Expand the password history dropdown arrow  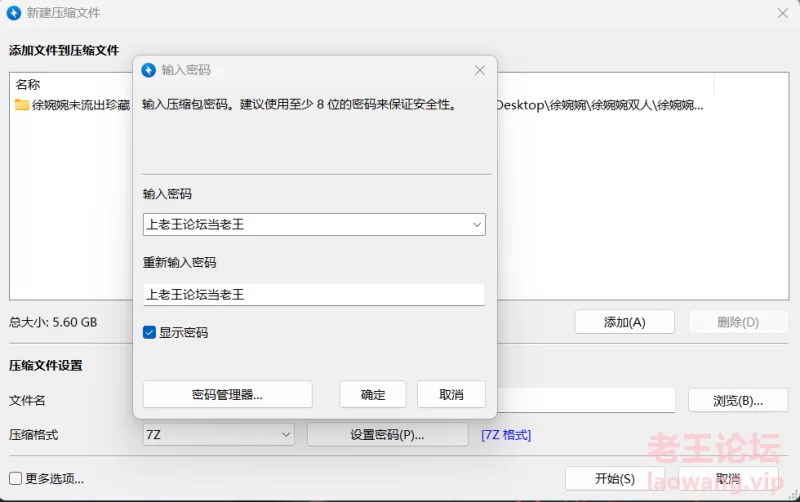(x=477, y=224)
